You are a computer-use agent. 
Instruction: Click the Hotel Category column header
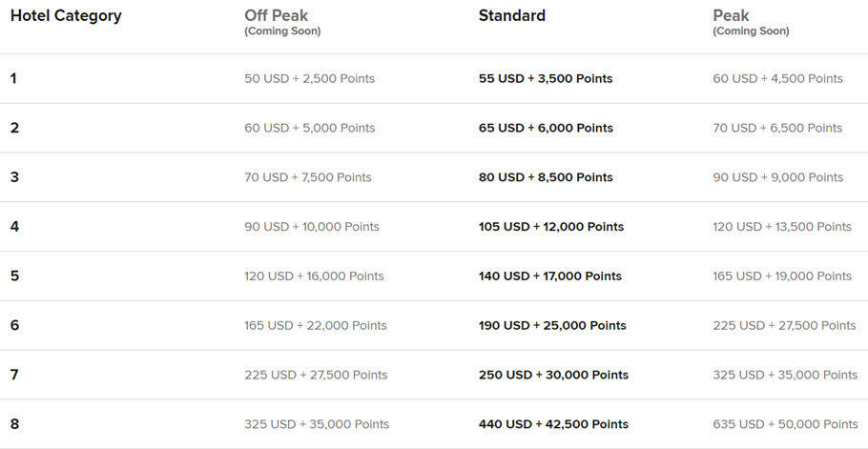(66, 15)
